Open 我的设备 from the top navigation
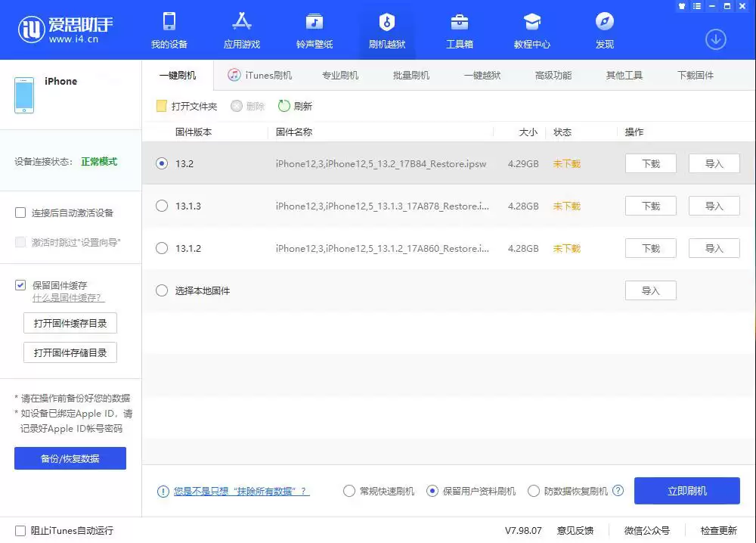The height and width of the screenshot is (543, 756). click(169, 31)
